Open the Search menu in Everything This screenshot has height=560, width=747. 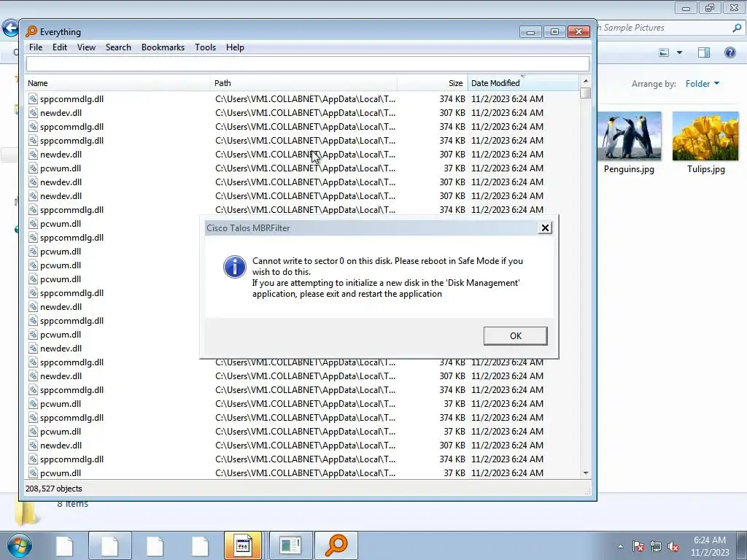[118, 47]
